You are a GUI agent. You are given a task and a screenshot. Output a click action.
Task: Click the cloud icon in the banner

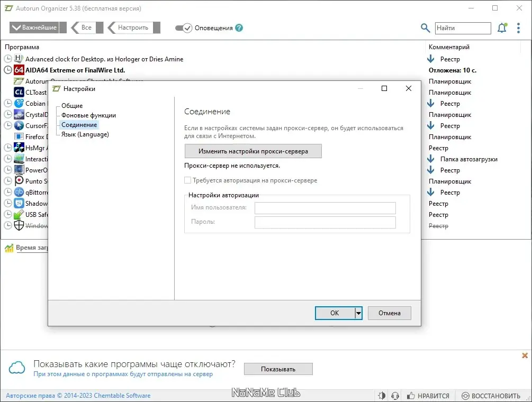[17, 368]
